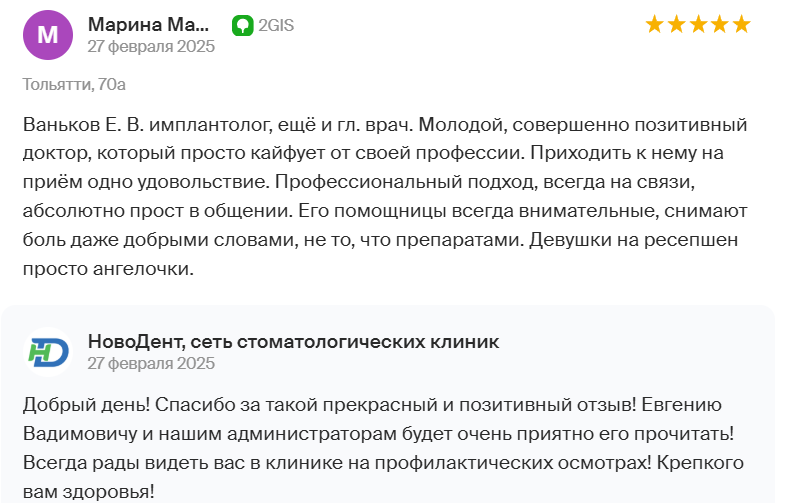This screenshot has width=788, height=503.
Task: Click the clinic reply text starting Добрый день
Action: click(383, 448)
